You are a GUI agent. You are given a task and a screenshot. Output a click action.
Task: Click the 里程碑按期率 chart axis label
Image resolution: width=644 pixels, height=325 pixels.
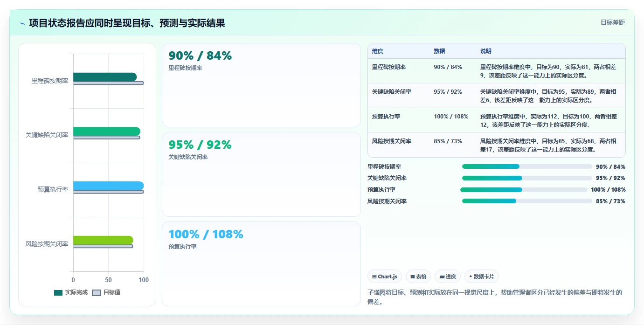click(x=50, y=81)
